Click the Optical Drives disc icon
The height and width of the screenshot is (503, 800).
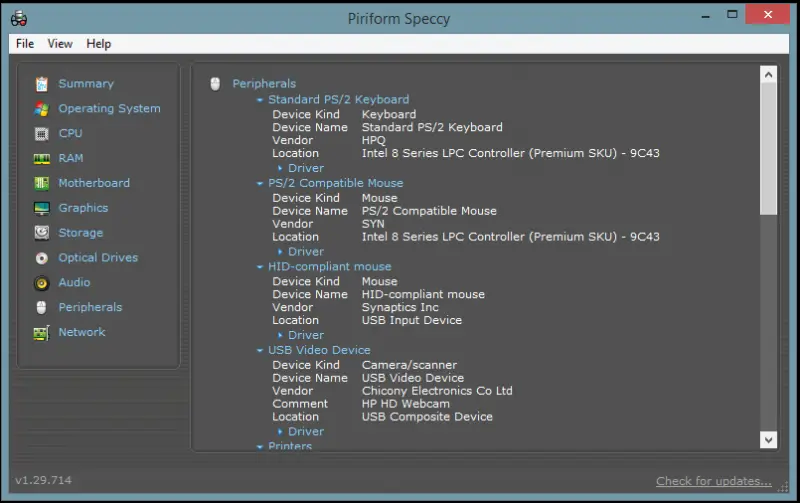tap(42, 258)
